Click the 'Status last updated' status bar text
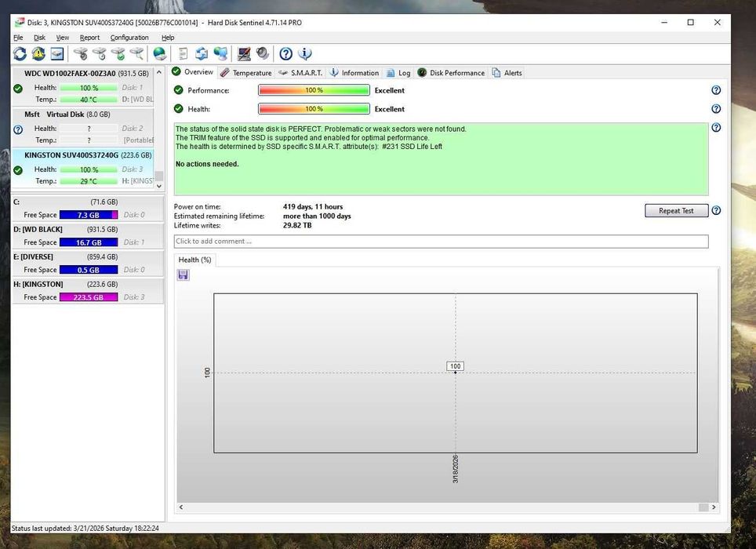 point(85,529)
